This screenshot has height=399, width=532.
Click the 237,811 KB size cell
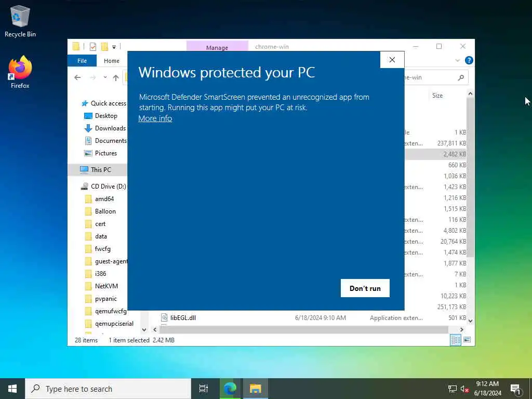point(451,143)
